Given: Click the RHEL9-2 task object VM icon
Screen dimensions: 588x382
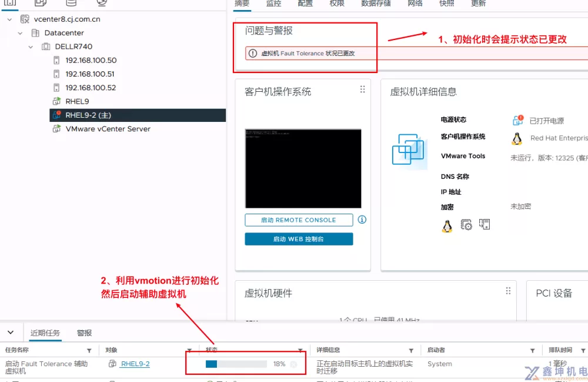Looking at the screenshot, I should 112,363.
